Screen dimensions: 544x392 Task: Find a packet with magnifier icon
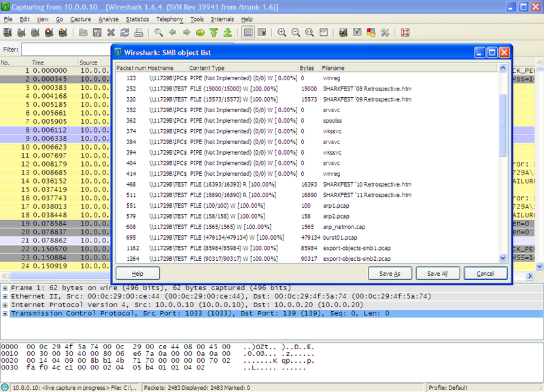pos(159,33)
